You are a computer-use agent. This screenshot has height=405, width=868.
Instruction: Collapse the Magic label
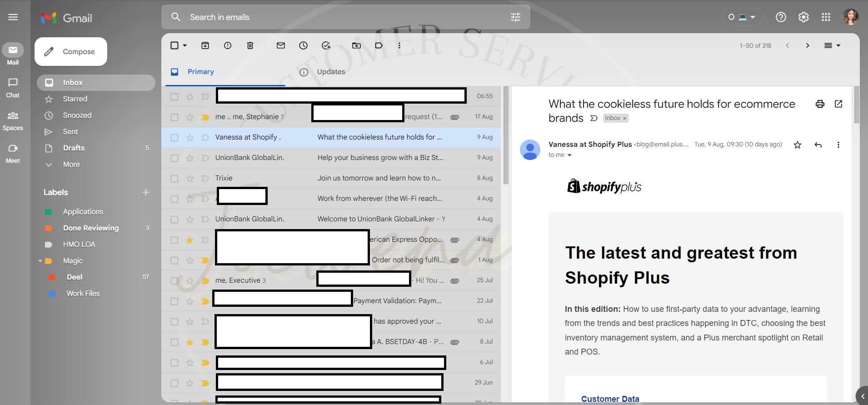tap(40, 261)
